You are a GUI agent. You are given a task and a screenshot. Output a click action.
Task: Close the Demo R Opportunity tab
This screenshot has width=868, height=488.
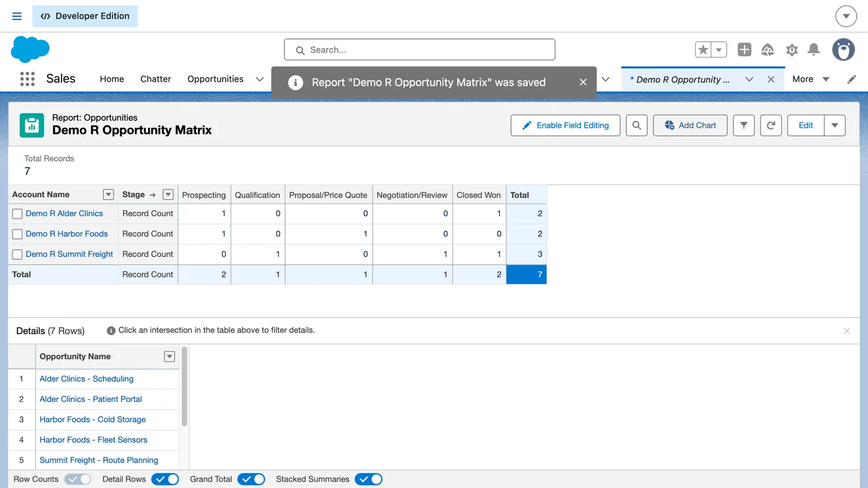(771, 79)
